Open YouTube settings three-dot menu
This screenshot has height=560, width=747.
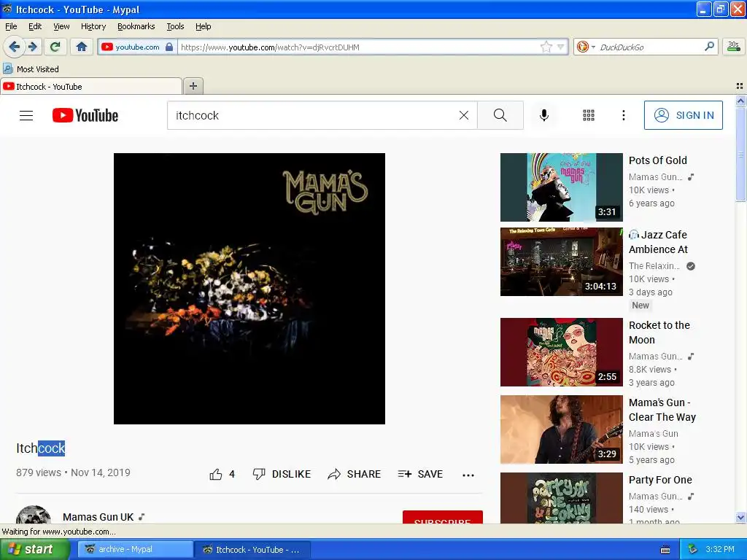click(623, 115)
